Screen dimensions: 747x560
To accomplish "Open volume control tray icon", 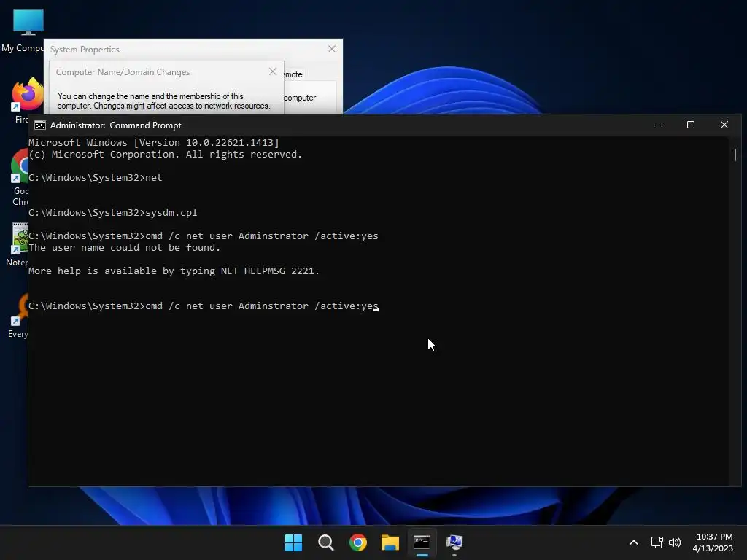I will [x=675, y=542].
